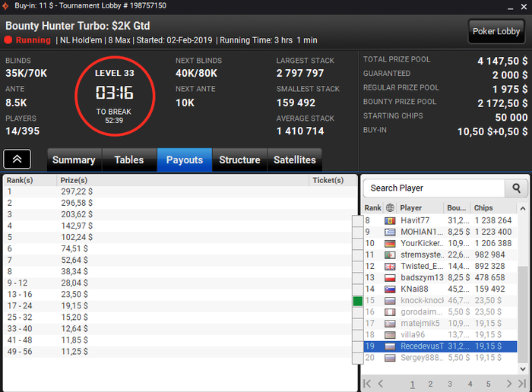Toggle the green checkbox beside knock-knock
This screenshot has width=532, height=392.
pyautogui.click(x=358, y=301)
